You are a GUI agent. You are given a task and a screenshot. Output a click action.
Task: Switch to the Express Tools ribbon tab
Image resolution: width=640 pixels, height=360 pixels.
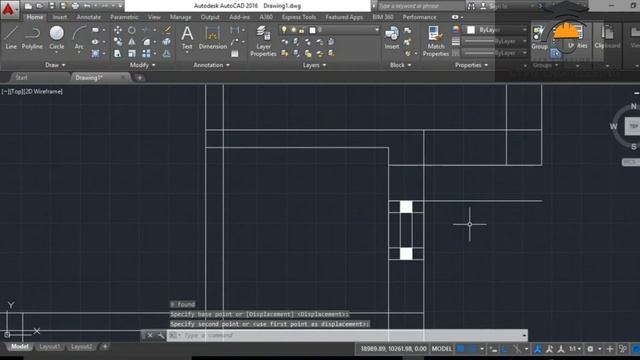pyautogui.click(x=299, y=17)
